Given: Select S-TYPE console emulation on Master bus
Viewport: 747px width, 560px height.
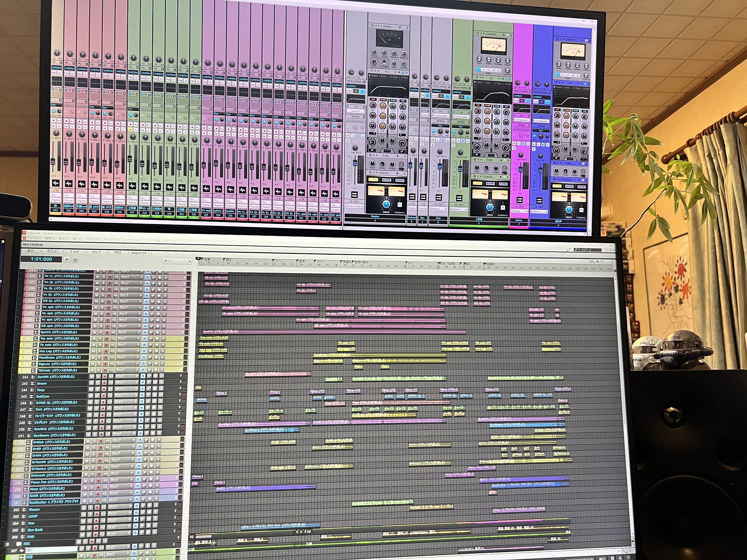Looking at the screenshot, I should 373,180.
